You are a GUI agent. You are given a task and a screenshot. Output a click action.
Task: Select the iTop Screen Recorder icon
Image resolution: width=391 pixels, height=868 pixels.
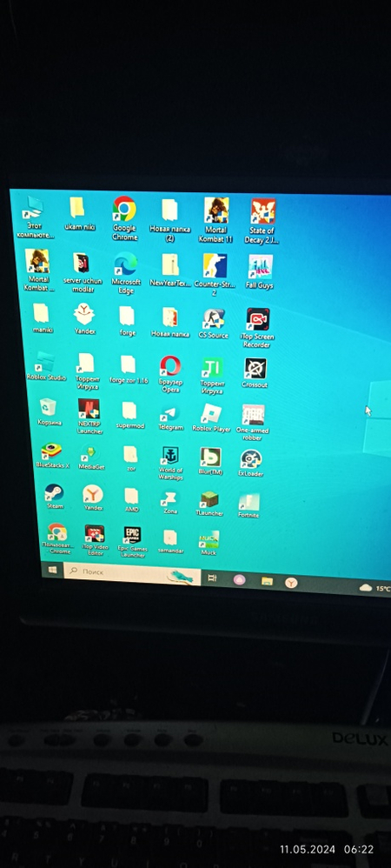(x=258, y=328)
